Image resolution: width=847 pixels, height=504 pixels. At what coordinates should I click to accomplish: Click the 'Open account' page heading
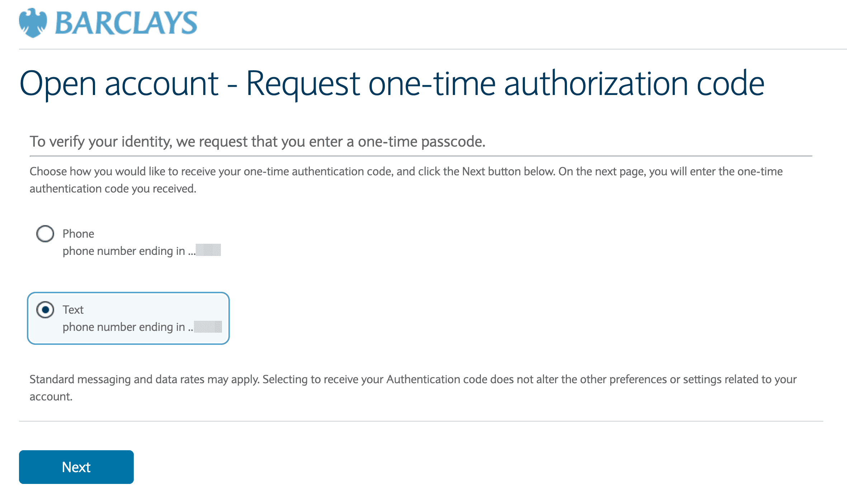click(118, 84)
